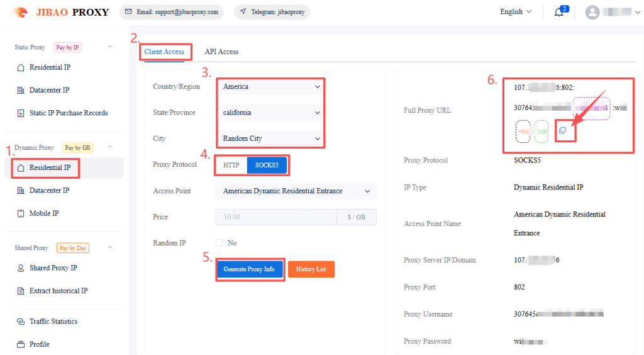Screen dimensions: 644x355
Task: Open the State/Province dropdown
Action: click(271, 113)
